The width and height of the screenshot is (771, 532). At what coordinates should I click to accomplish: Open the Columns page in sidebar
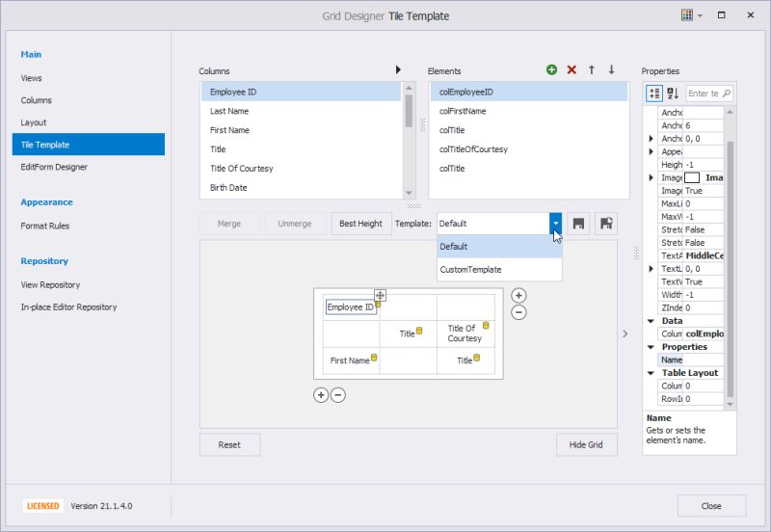pyautogui.click(x=36, y=100)
